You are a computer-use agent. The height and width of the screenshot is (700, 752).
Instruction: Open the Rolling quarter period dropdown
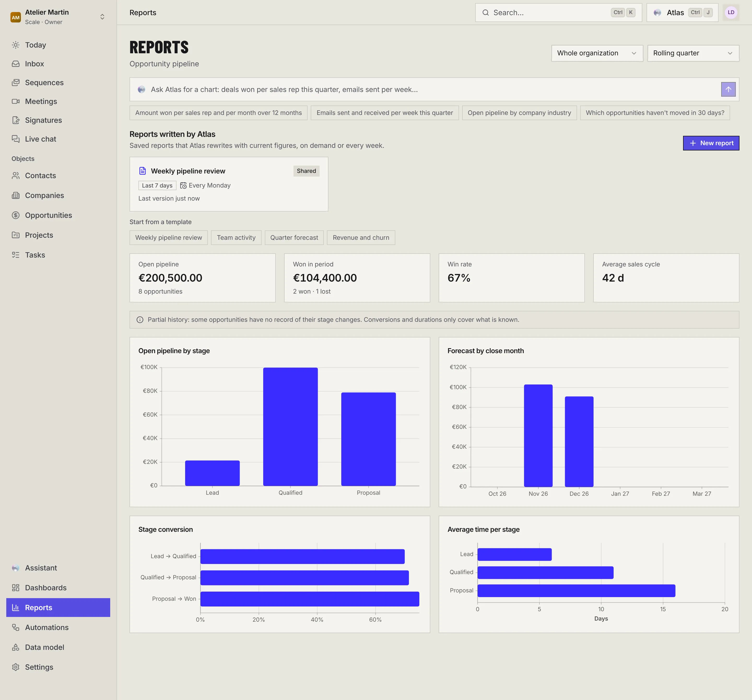693,53
